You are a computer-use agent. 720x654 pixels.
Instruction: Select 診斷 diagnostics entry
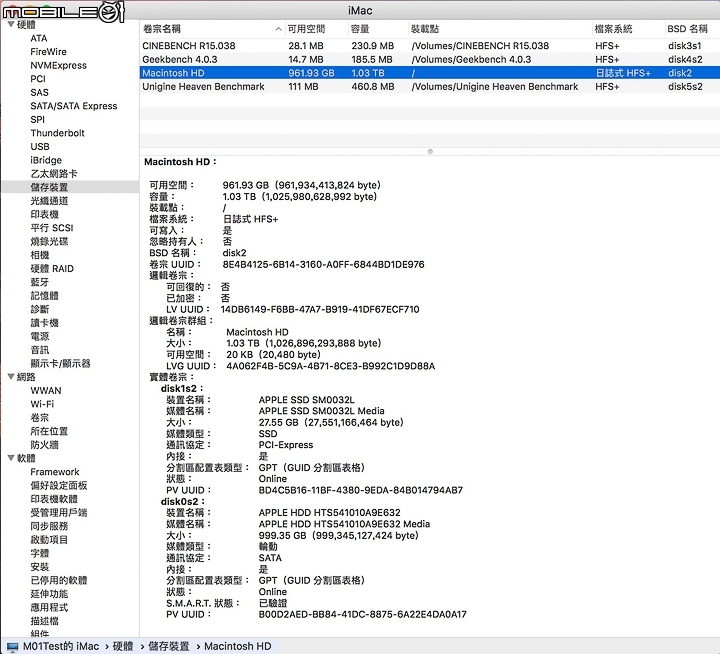tap(39, 309)
